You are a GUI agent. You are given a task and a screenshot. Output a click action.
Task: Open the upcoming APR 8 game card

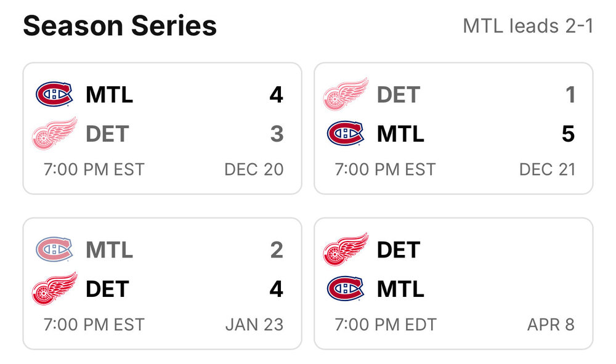[x=453, y=283]
